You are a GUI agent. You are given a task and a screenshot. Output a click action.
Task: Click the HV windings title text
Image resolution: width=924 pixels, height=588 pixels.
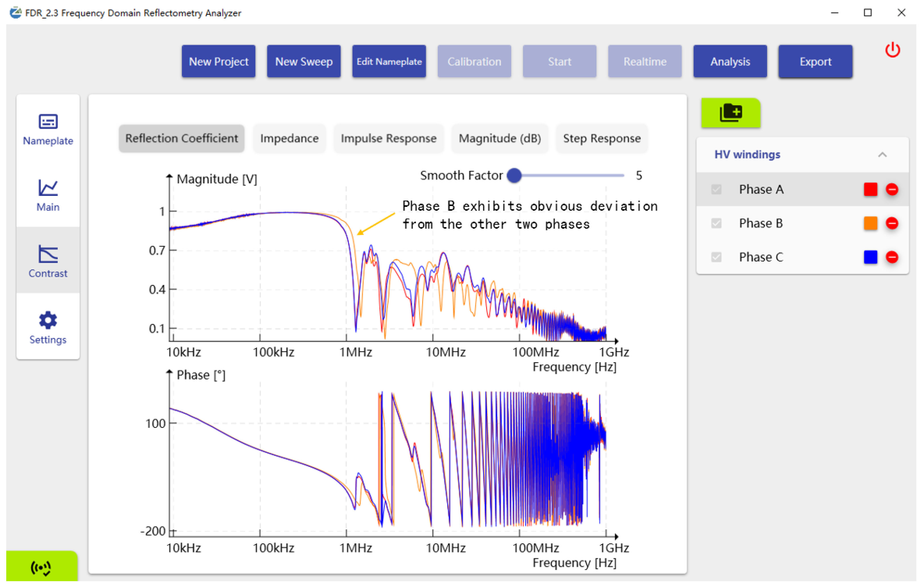(747, 154)
